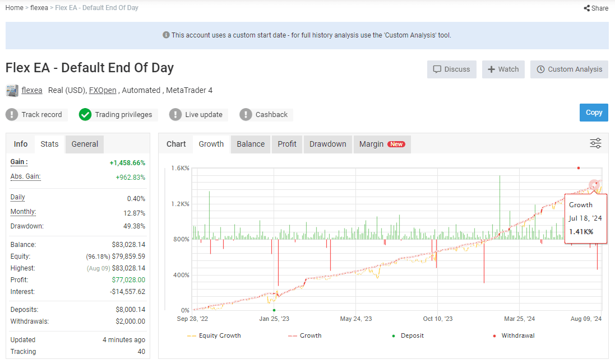Viewport: 615px width, 364px height.
Task: Toggle Withdrawal markers in chart legend
Action: point(513,335)
